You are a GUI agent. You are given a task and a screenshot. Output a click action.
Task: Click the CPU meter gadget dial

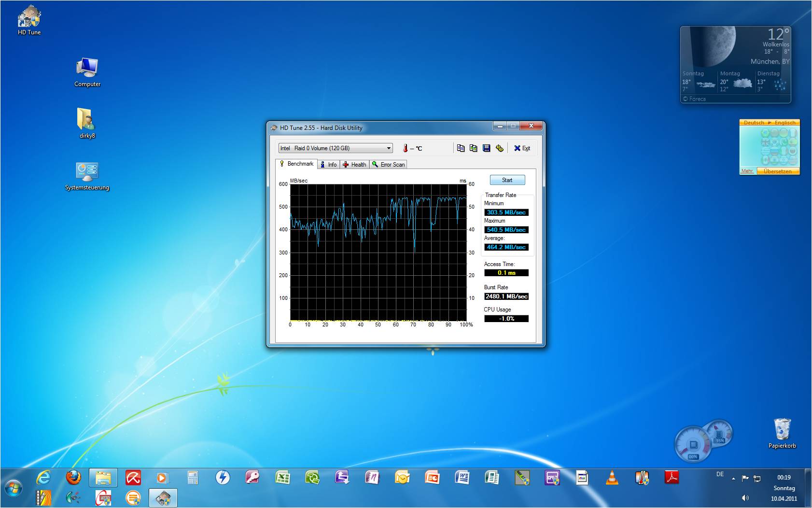tap(693, 444)
